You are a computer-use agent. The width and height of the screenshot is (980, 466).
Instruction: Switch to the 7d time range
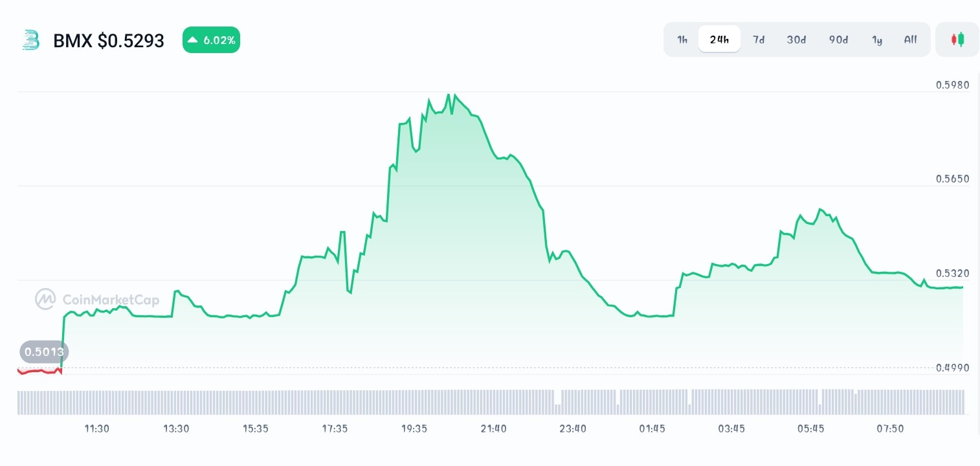[x=759, y=39]
